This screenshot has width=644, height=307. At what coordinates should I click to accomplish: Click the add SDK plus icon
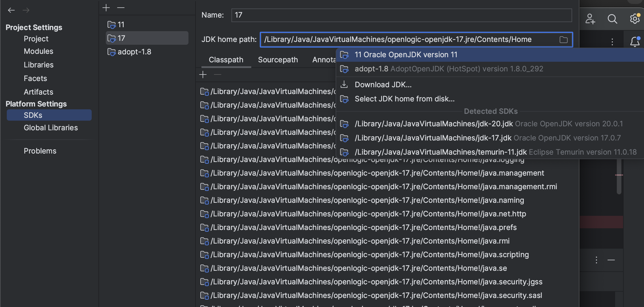[106, 8]
